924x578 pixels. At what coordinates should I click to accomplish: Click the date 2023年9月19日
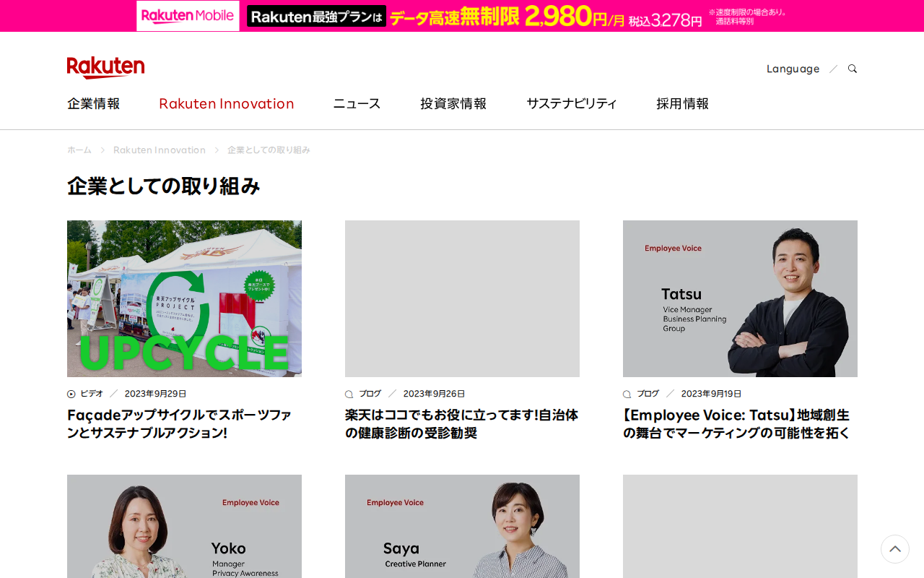[712, 394]
